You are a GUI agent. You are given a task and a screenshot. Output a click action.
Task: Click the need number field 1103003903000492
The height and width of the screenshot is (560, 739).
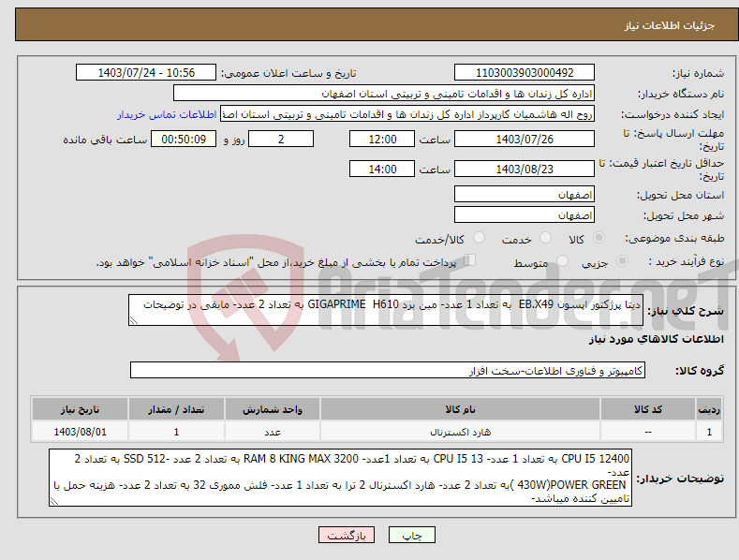(x=525, y=73)
